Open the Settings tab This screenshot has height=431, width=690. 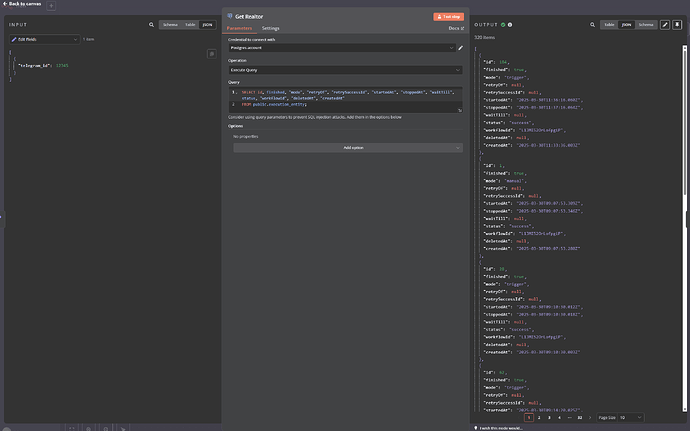[x=271, y=28]
